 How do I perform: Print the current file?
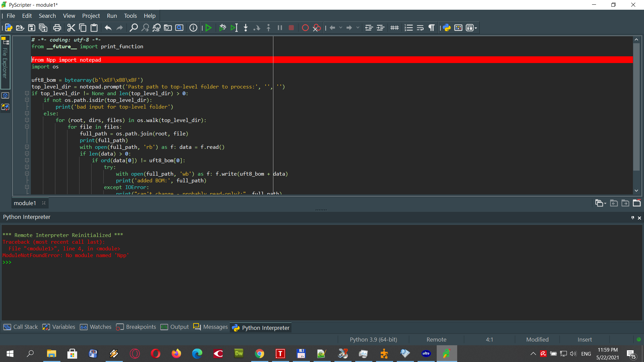[x=57, y=28]
